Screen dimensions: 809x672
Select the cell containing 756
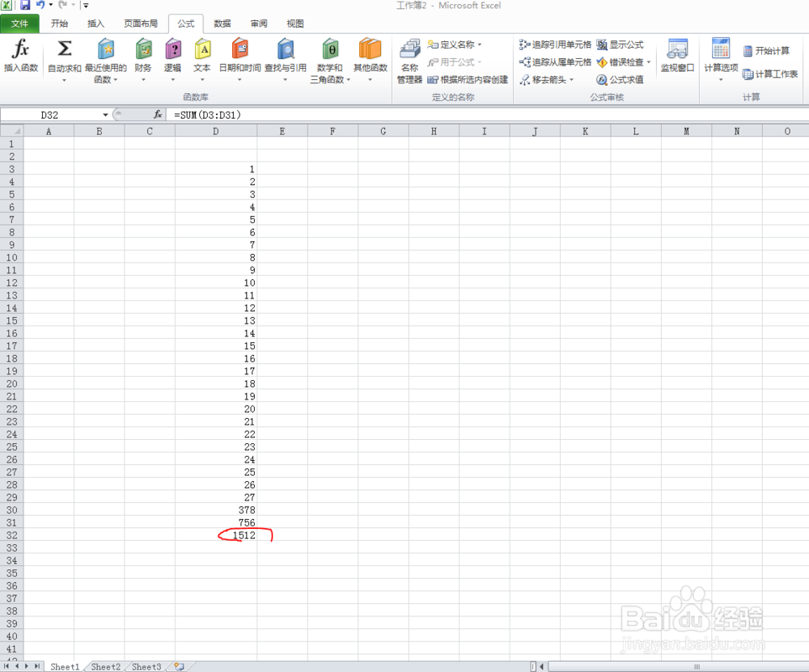216,522
